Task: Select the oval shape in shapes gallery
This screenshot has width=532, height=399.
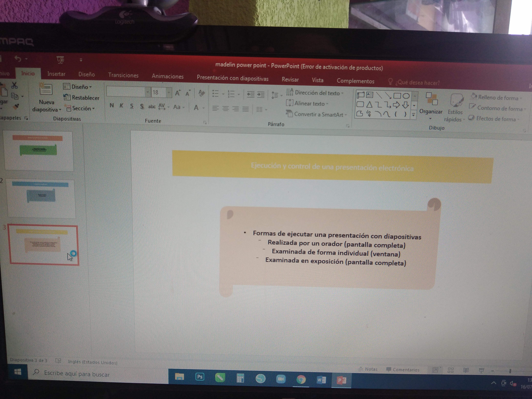Action: pyautogui.click(x=406, y=96)
